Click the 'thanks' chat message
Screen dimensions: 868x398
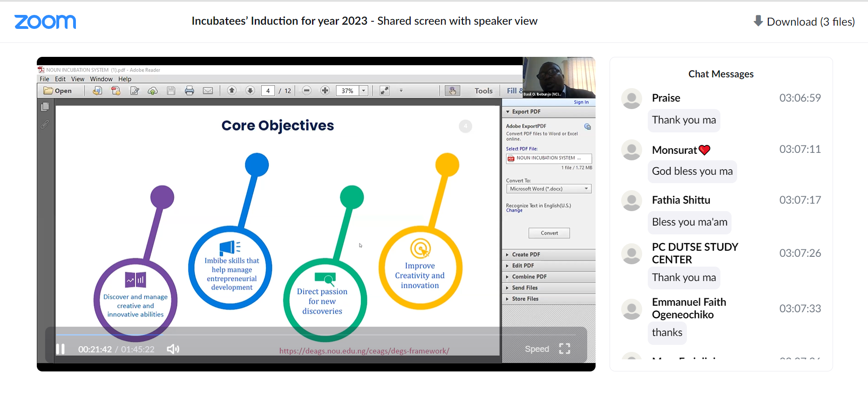click(x=667, y=333)
